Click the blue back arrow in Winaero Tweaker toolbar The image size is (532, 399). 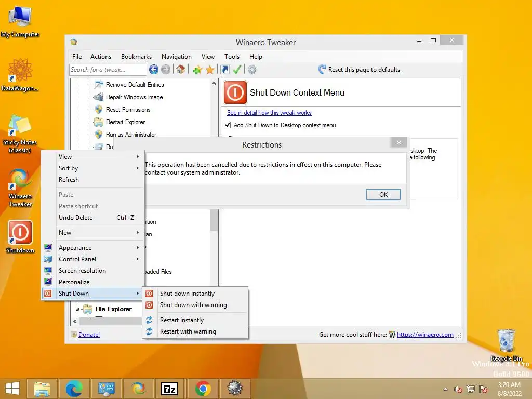[x=154, y=70]
